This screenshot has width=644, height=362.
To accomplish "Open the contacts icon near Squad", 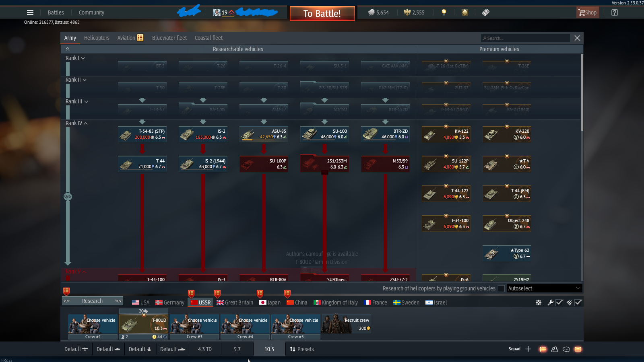I will click(x=555, y=349).
